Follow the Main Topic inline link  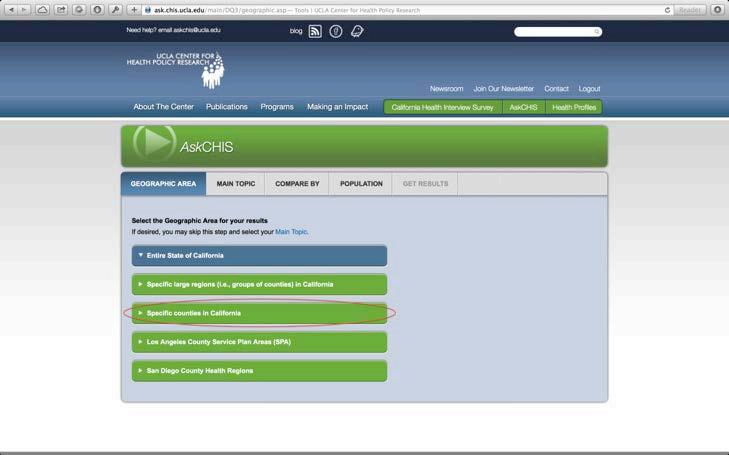coord(291,231)
